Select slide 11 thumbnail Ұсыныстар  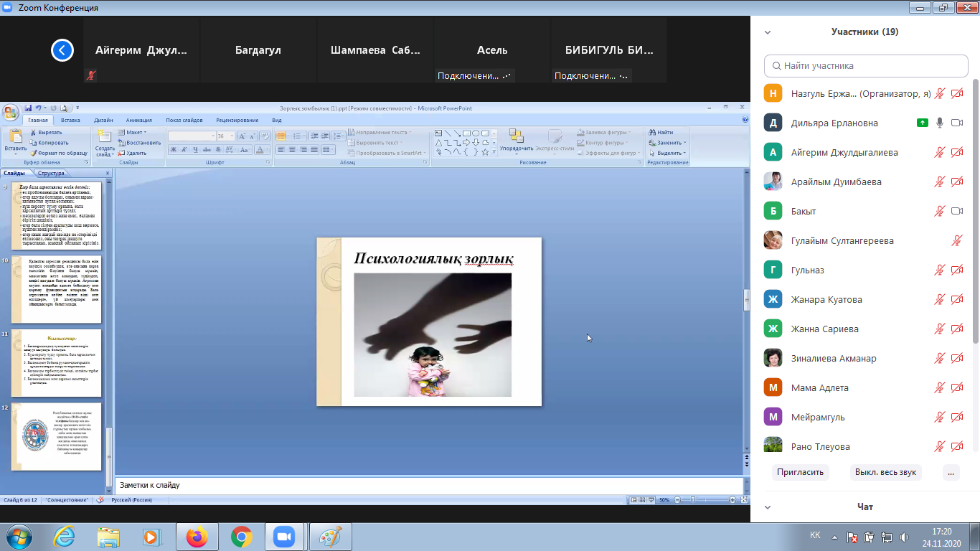(x=57, y=363)
